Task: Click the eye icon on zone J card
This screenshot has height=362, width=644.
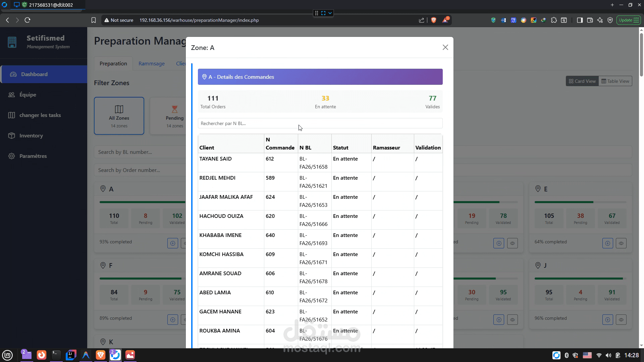Action: click(621, 320)
